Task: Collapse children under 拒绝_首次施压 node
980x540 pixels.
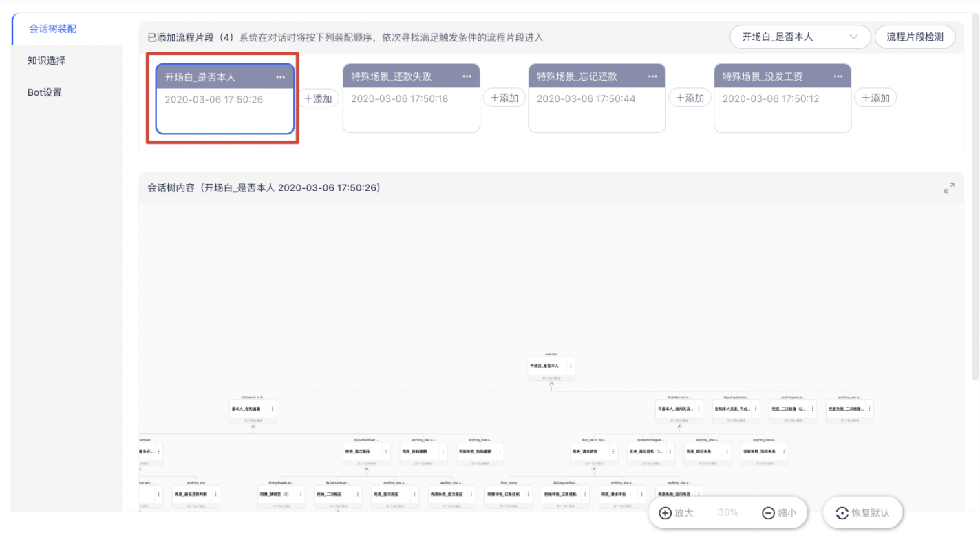Action: (367, 469)
